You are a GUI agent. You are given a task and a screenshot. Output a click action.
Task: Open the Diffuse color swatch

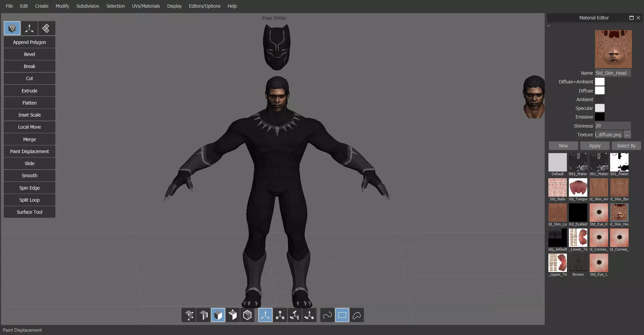[x=600, y=91]
